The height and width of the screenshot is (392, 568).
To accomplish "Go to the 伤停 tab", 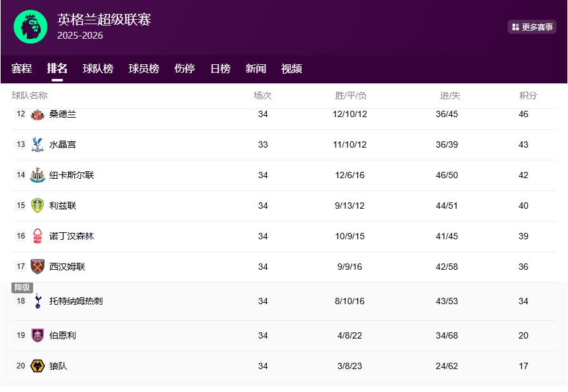I will click(x=185, y=69).
